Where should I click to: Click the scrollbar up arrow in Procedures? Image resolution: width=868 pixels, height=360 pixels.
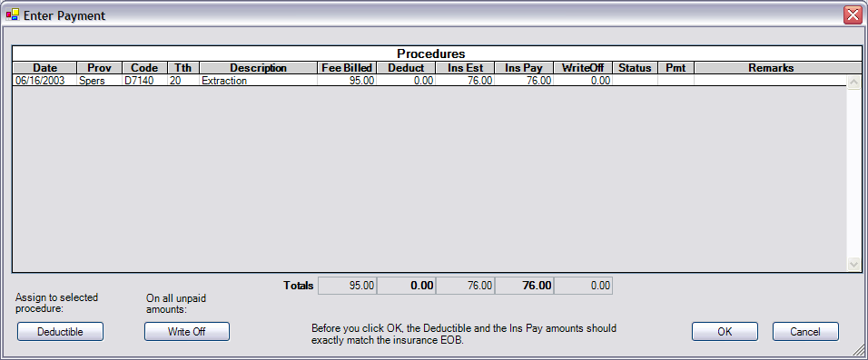pyautogui.click(x=853, y=83)
